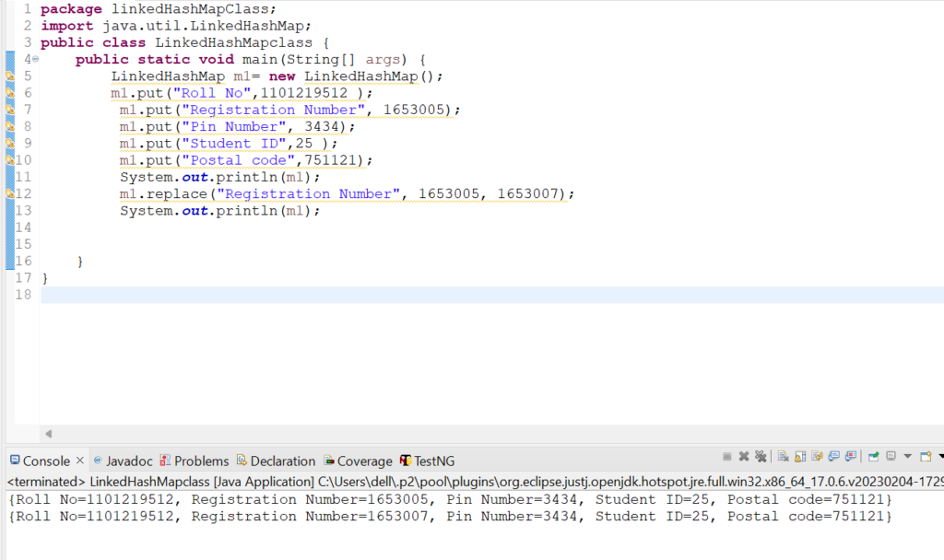Click second console output line with Registration Number=1653007
This screenshot has width=944, height=560.
pos(450,516)
